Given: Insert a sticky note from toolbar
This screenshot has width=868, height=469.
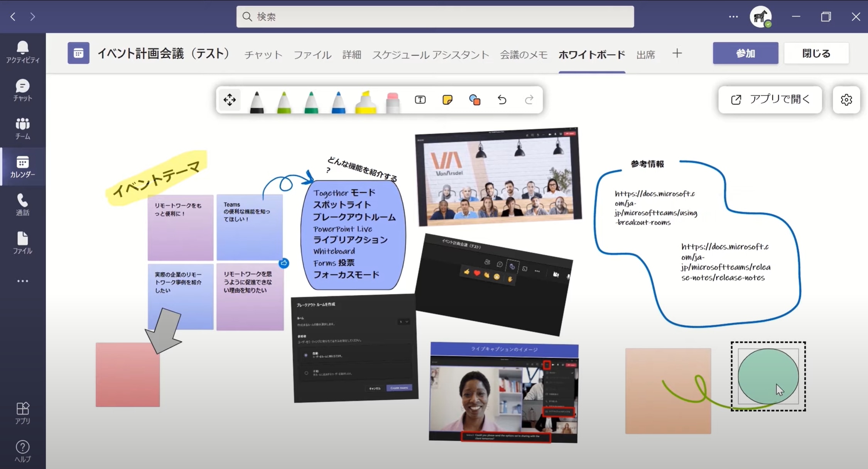Looking at the screenshot, I should [x=447, y=100].
